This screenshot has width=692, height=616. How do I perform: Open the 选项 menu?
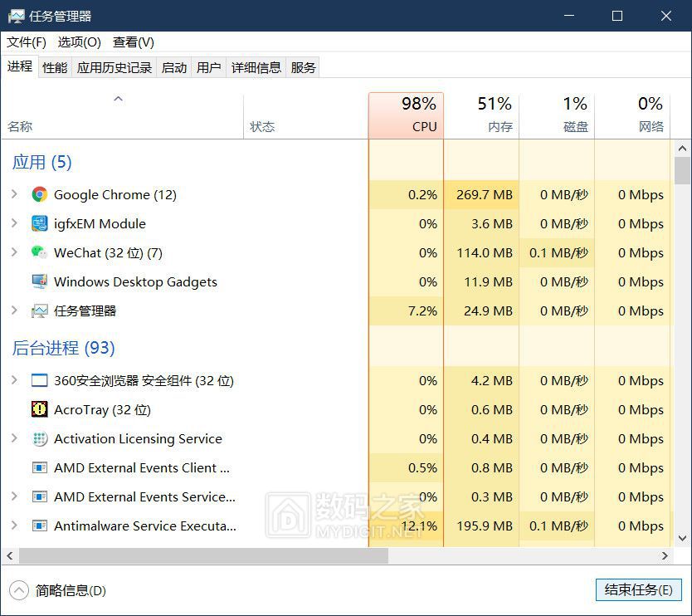(x=79, y=42)
